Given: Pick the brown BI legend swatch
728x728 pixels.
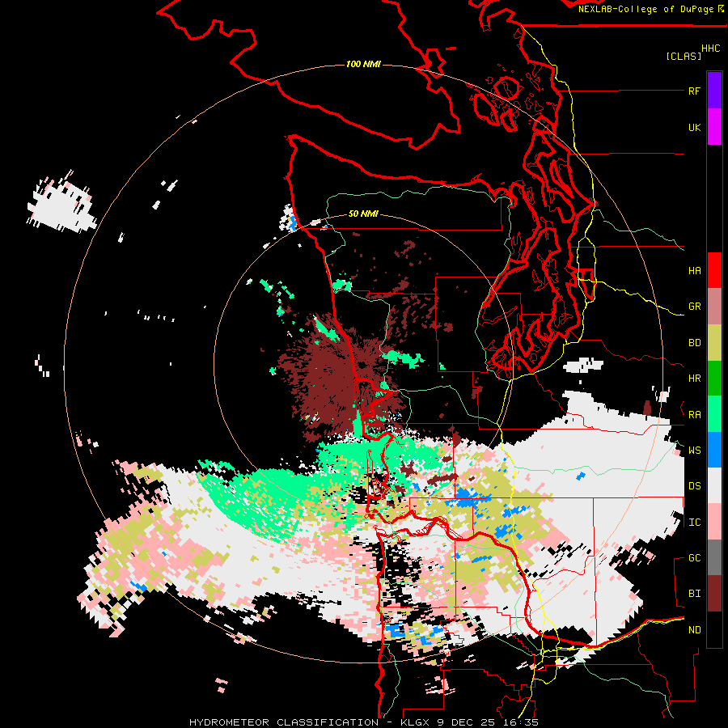Looking at the screenshot, I should pyautogui.click(x=714, y=594).
